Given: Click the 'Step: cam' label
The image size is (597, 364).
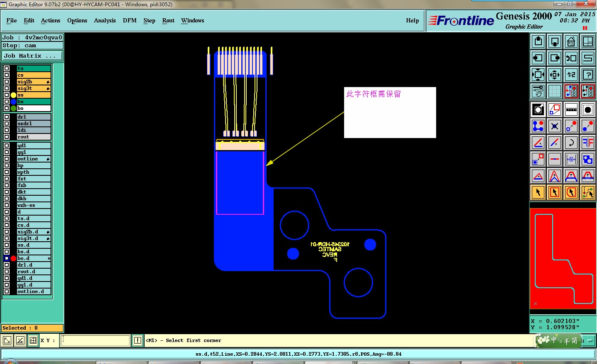Looking at the screenshot, I should tap(32, 46).
